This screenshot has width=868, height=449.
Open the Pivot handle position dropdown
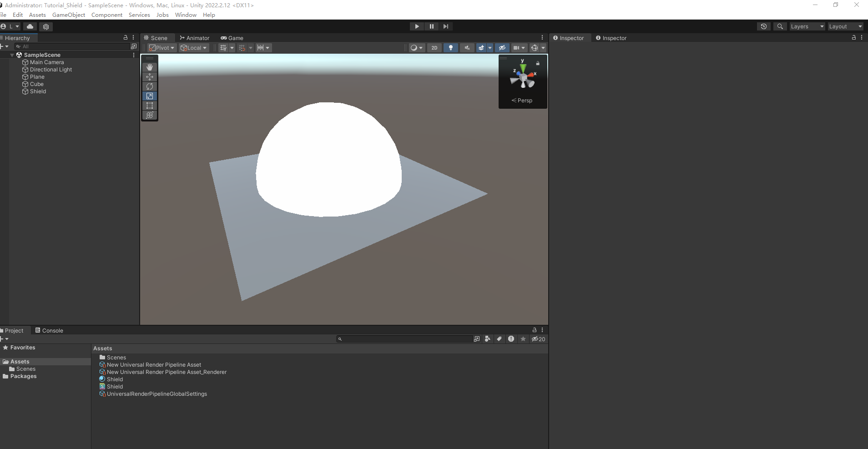point(162,48)
